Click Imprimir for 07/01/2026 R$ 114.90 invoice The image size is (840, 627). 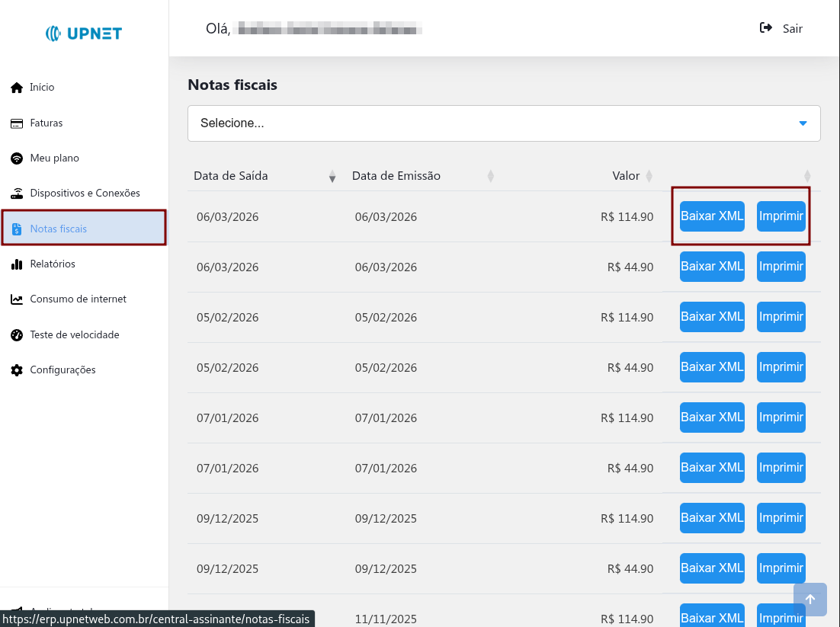pyautogui.click(x=781, y=417)
